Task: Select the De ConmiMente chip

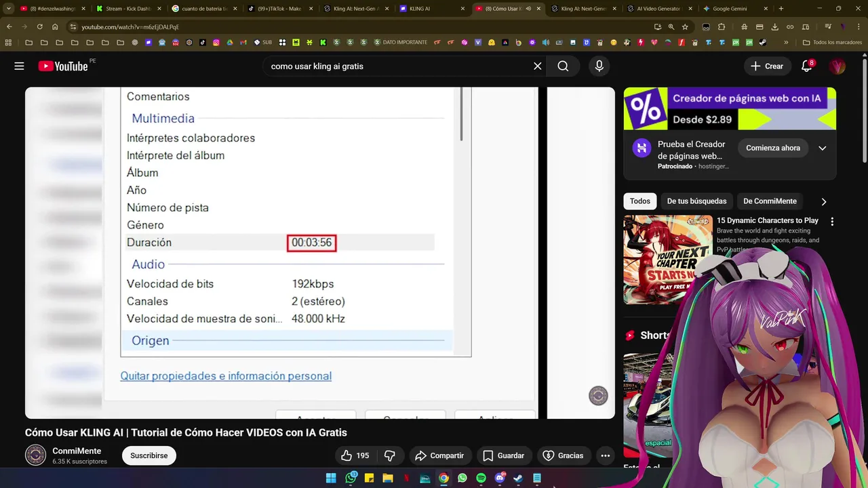Action: pyautogui.click(x=770, y=201)
